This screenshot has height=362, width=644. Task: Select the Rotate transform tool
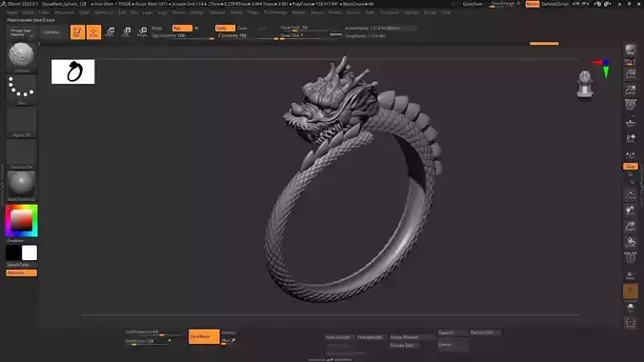(x=142, y=32)
